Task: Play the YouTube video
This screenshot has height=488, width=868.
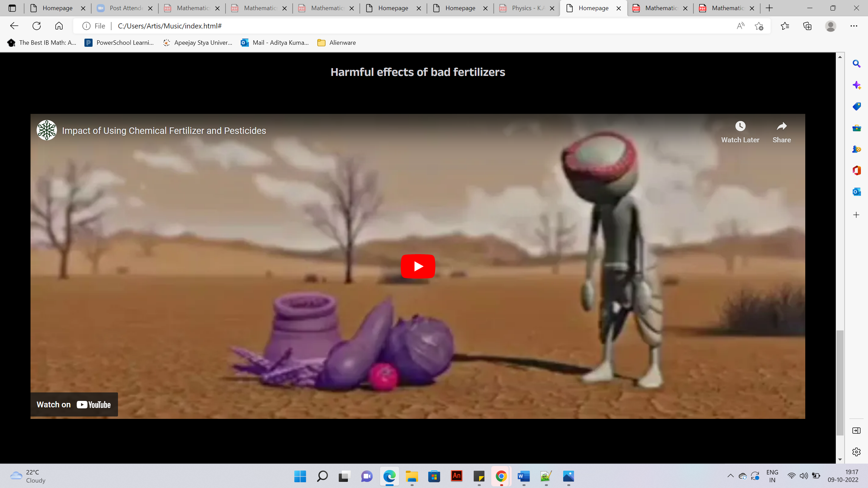Action: (418, 266)
